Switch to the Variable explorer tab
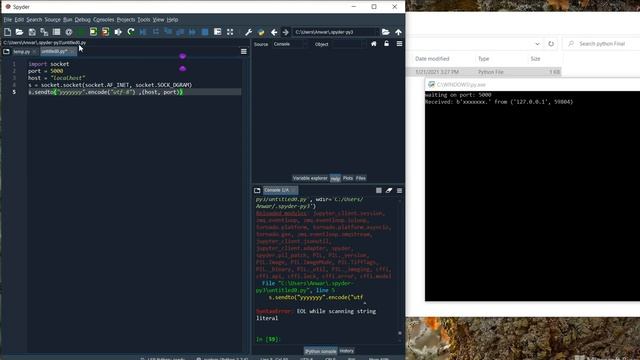 coord(310,178)
